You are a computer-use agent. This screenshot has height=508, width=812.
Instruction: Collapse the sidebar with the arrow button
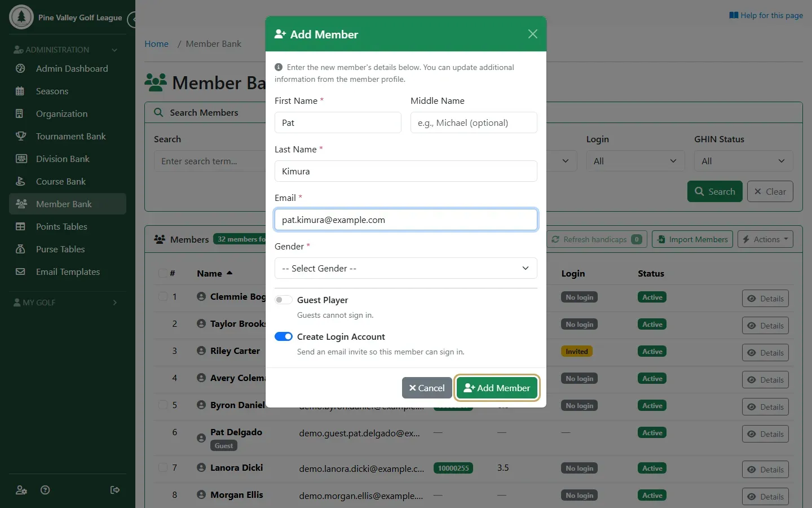(132, 20)
